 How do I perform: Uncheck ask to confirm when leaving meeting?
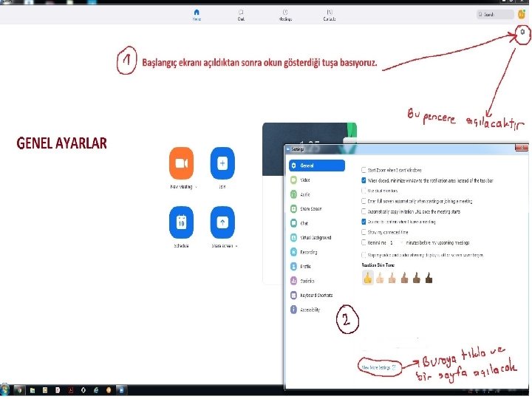pyautogui.click(x=364, y=222)
